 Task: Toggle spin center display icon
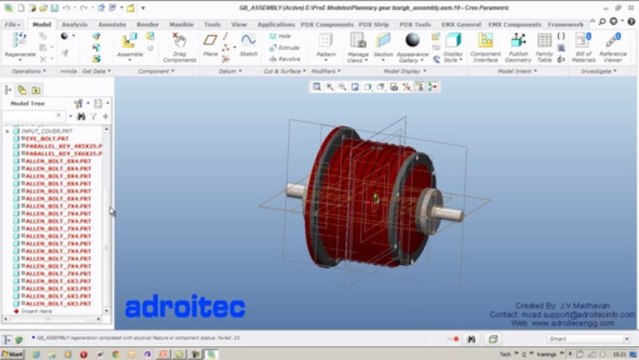(432, 87)
